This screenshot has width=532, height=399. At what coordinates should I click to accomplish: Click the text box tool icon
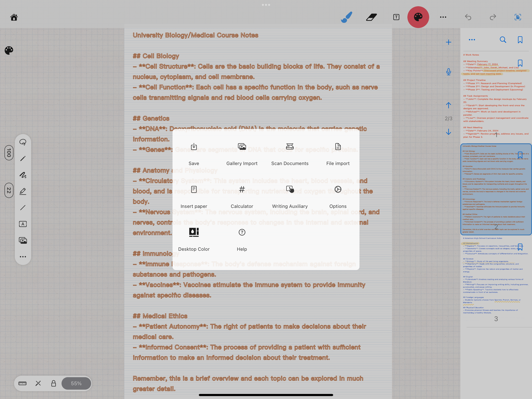coord(396,17)
